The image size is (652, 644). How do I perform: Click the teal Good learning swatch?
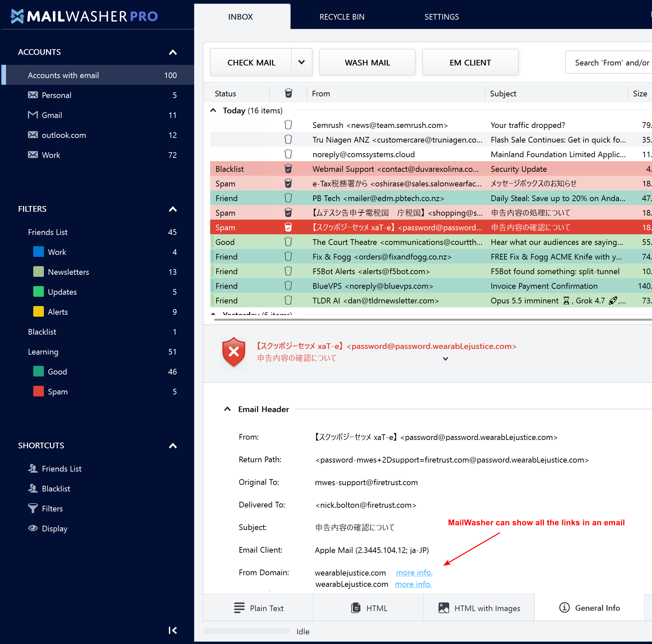39,372
